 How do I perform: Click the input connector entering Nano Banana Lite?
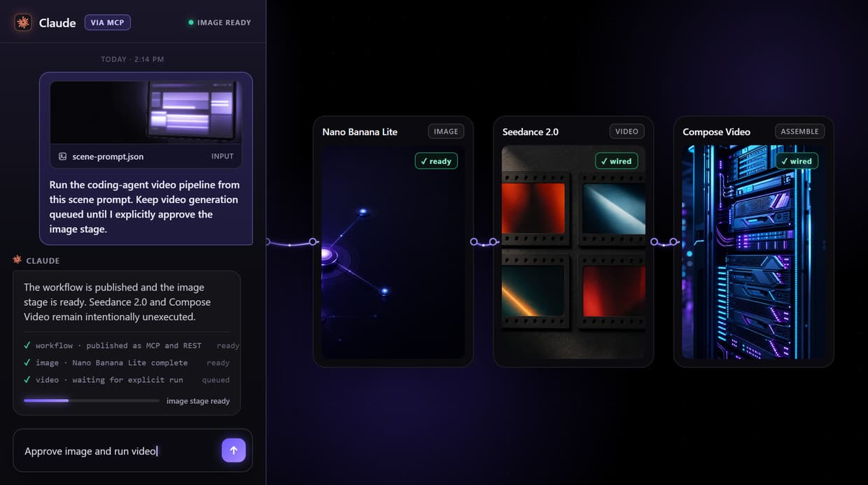click(x=293, y=242)
